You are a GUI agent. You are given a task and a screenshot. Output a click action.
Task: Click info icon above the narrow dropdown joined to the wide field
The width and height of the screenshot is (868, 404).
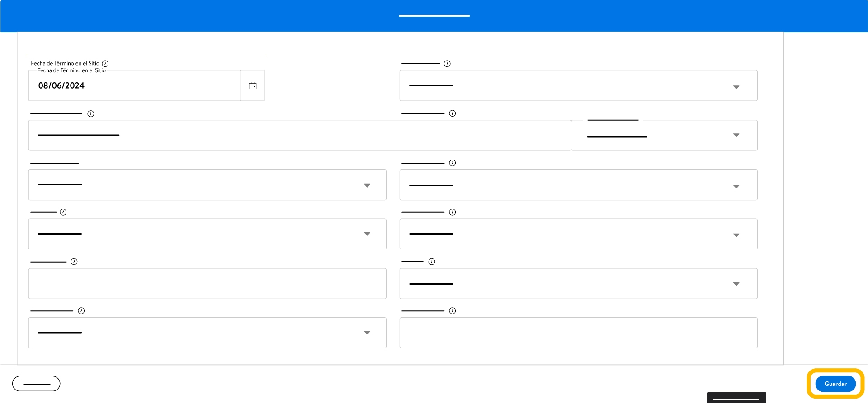(x=452, y=113)
